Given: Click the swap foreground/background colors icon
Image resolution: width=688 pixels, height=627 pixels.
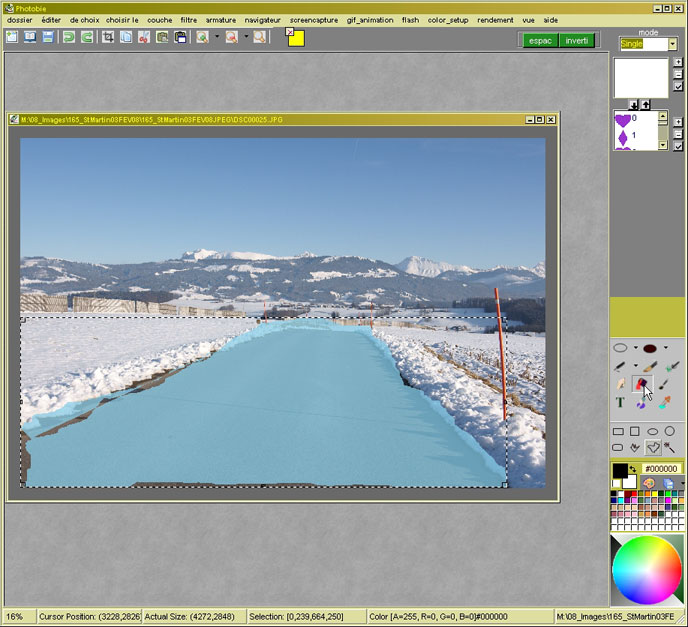Looking at the screenshot, I should tap(633, 467).
